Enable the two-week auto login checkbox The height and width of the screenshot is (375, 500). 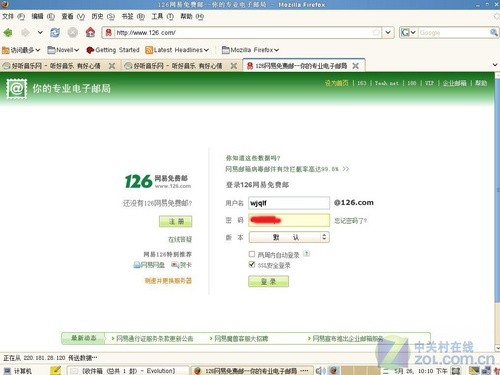pyautogui.click(x=252, y=254)
